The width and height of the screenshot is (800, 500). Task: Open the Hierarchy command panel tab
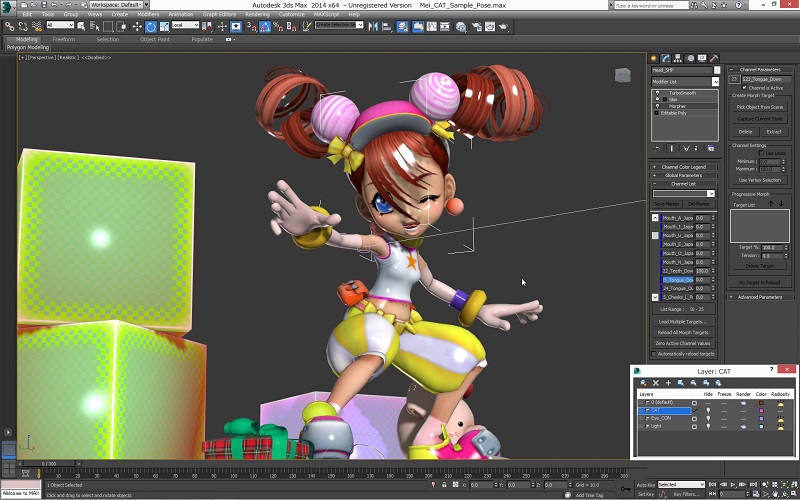(678, 58)
